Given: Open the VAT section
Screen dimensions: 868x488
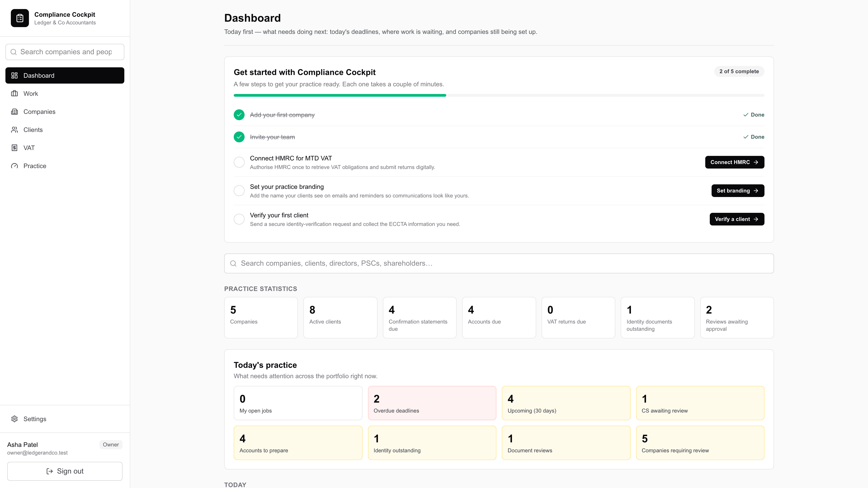Looking at the screenshot, I should [65, 148].
